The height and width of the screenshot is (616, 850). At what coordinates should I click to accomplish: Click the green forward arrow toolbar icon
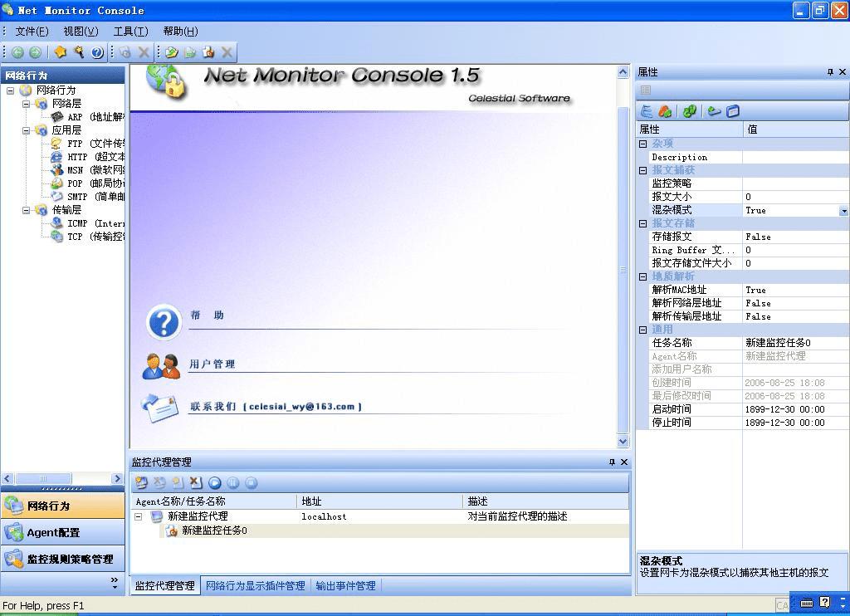pyautogui.click(x=35, y=52)
